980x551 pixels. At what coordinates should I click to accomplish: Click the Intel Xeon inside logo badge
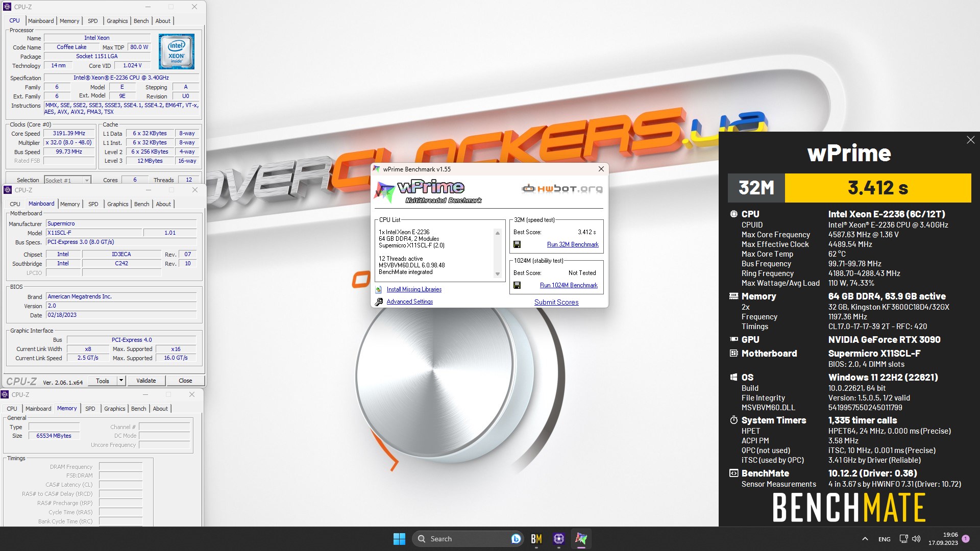pyautogui.click(x=177, y=52)
